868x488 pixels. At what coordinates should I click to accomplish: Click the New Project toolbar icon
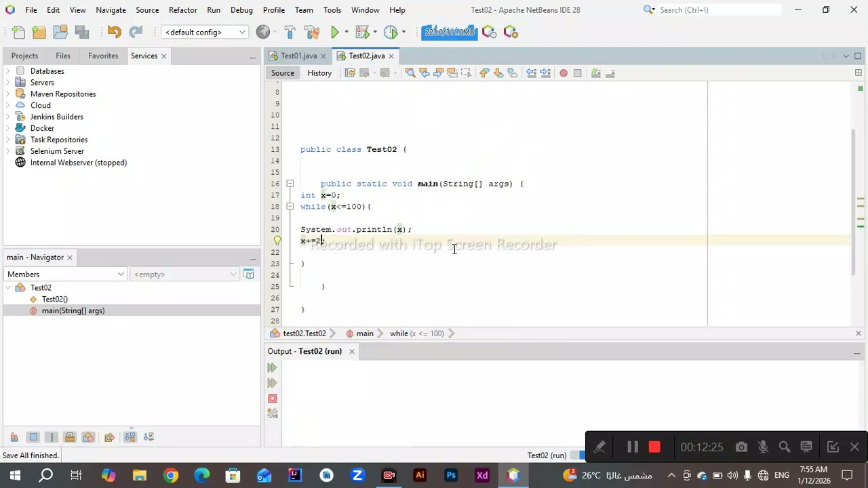point(39,32)
